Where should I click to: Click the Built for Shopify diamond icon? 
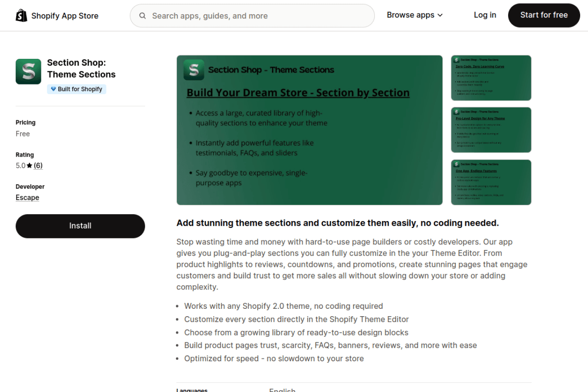(x=53, y=89)
